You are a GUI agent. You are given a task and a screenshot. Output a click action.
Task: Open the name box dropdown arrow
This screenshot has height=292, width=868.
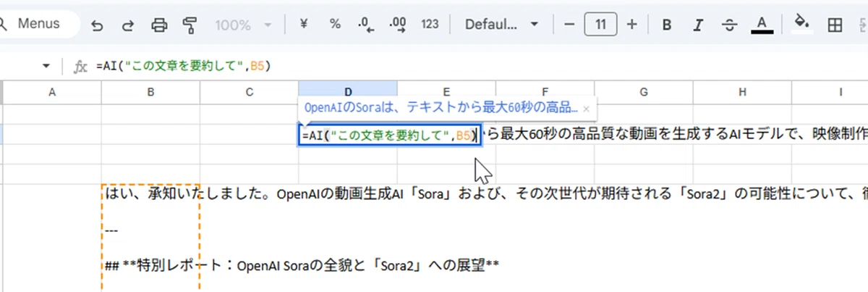(x=47, y=66)
